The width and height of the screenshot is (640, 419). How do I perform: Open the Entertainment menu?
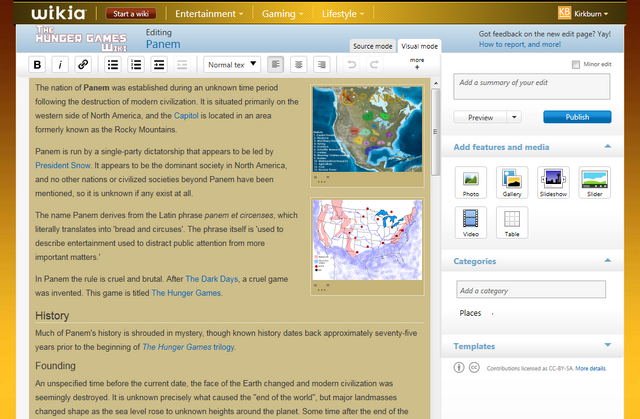tap(209, 13)
